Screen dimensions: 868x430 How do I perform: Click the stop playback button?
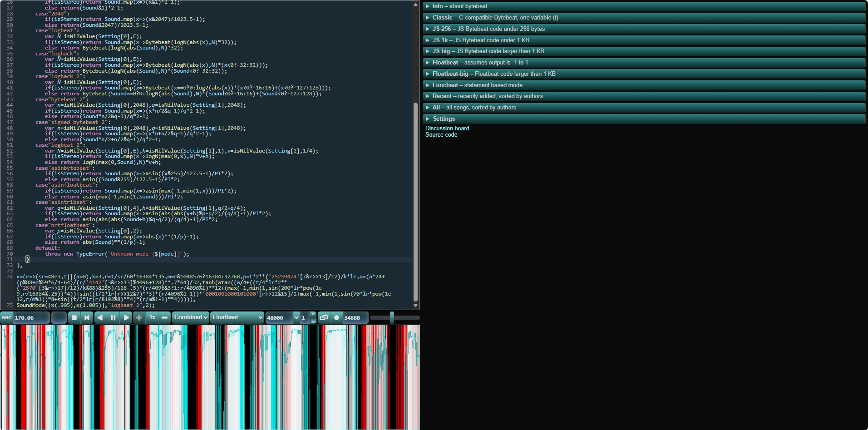[74, 318]
